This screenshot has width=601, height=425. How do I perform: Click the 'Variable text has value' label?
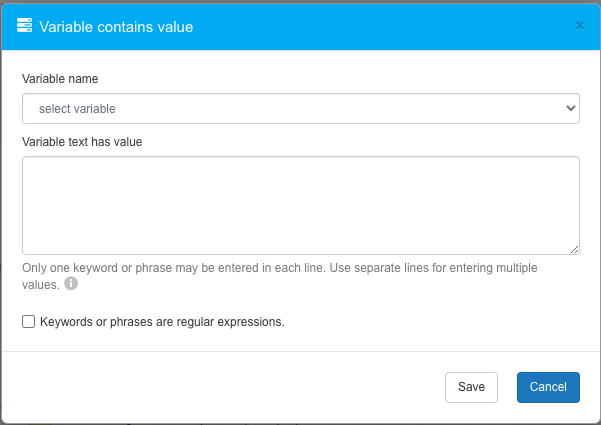pos(82,141)
